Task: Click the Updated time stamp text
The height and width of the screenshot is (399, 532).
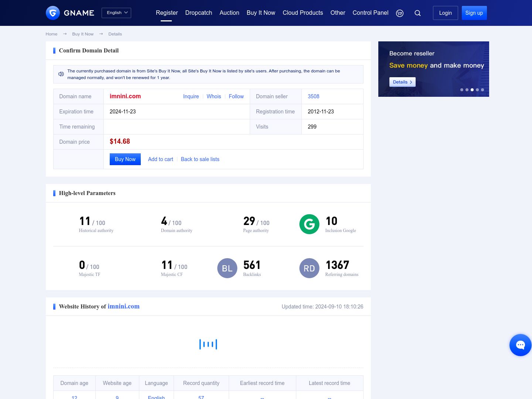Action: coord(323,307)
